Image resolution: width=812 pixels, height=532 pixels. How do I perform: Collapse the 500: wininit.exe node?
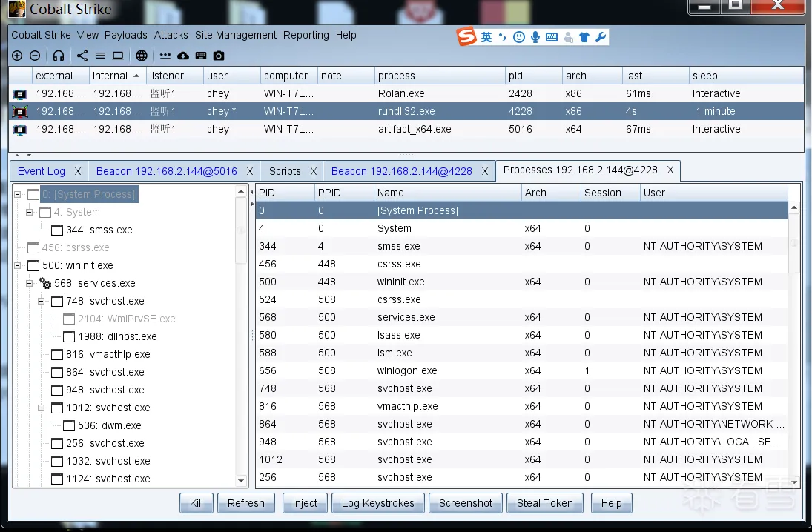[17, 265]
